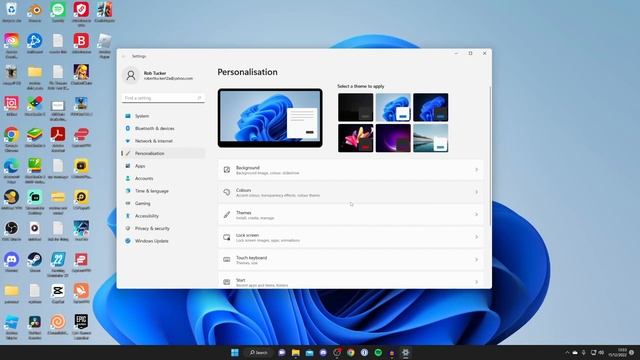640x360 pixels.
Task: Apply the landscape lake theme
Action: click(431, 138)
